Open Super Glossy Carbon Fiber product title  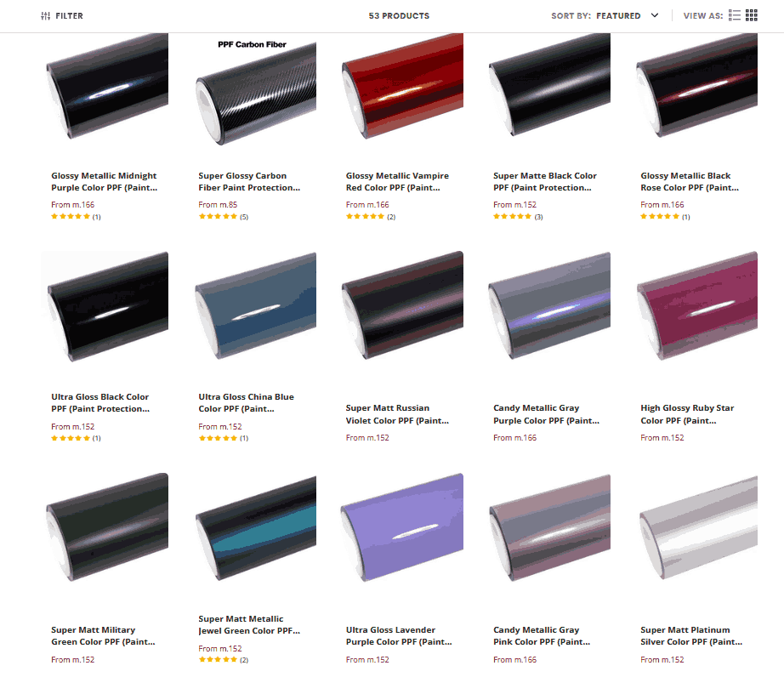(249, 182)
